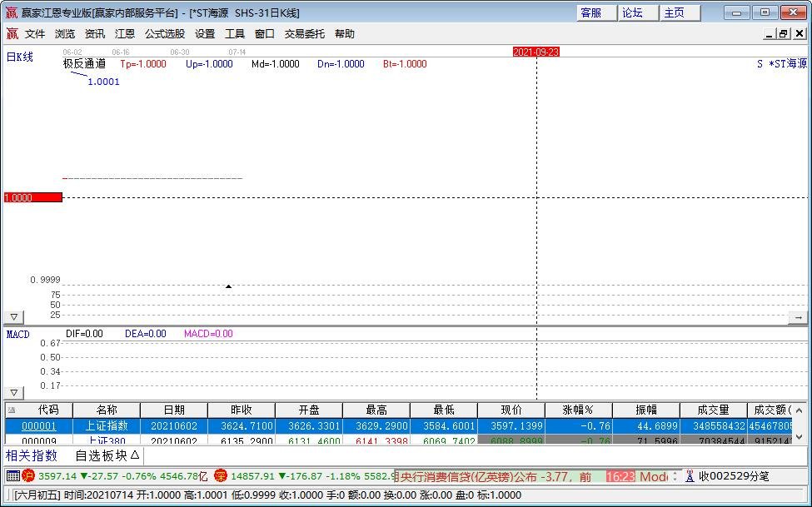Click the DIF=0.00 indicator value
This screenshot has height=507, width=812.
[x=84, y=334]
